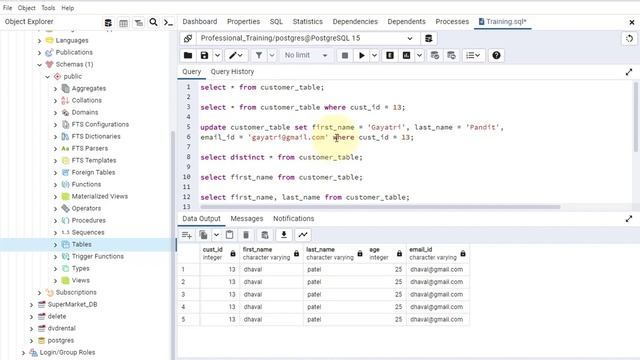
Task: Click the Edit pencil toolbar icon
Action: click(236, 55)
